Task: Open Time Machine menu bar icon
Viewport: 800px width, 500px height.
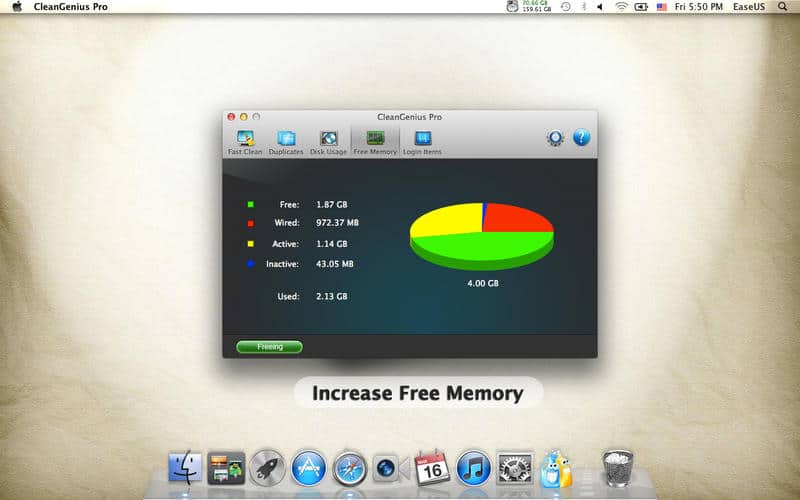Action: point(565,7)
